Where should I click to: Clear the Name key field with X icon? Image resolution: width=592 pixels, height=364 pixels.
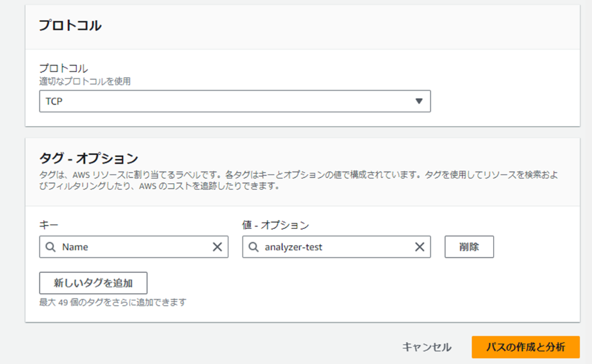pyautogui.click(x=217, y=247)
